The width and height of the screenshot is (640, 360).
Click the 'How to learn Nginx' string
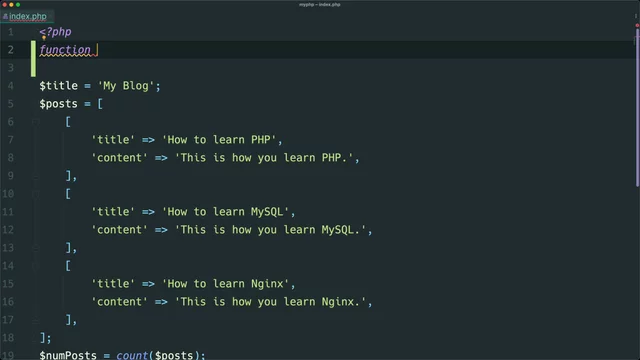226,284
